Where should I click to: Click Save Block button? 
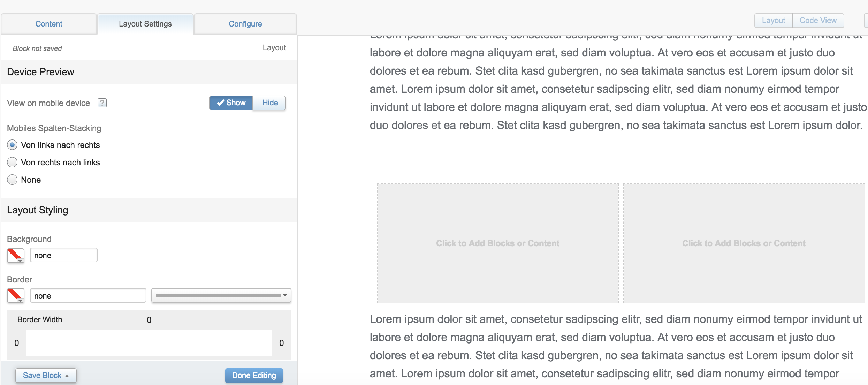[x=45, y=375]
